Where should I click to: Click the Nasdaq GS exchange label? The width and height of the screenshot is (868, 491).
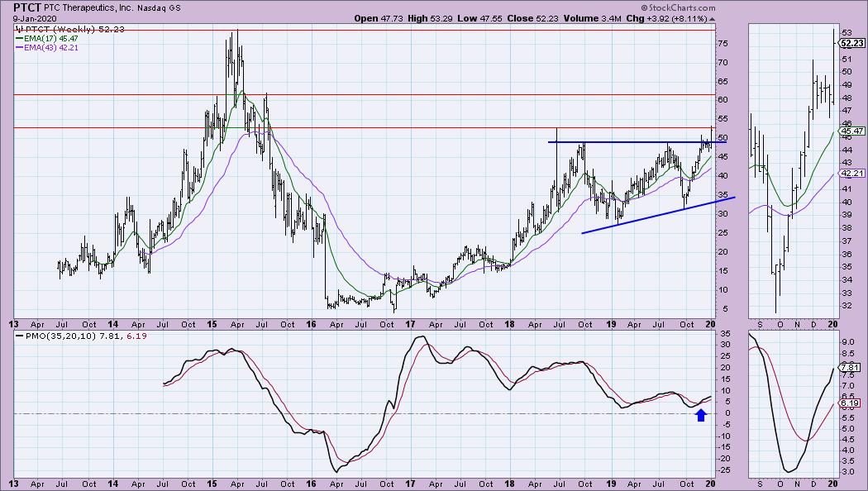pos(159,8)
